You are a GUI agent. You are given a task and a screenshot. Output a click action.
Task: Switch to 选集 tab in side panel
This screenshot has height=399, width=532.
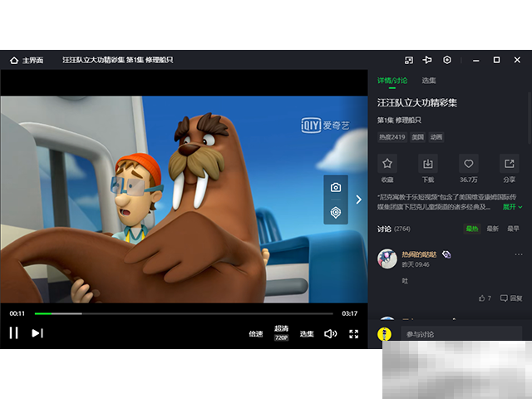coord(429,81)
